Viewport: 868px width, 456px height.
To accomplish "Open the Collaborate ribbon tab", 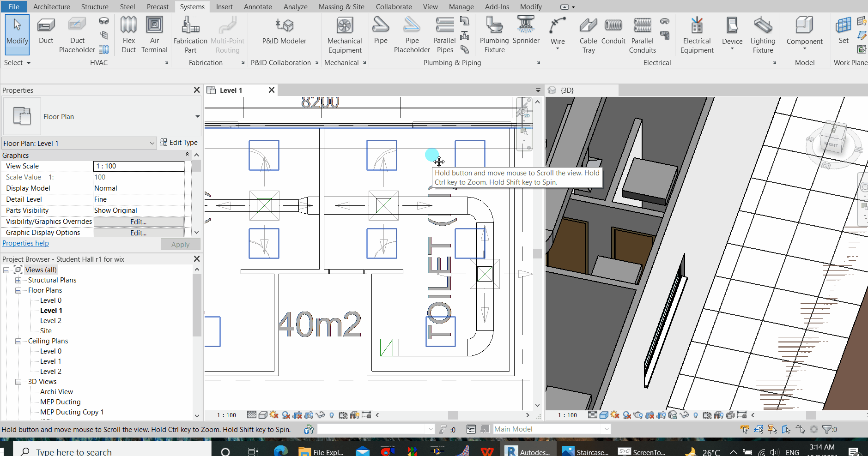I will pos(394,6).
